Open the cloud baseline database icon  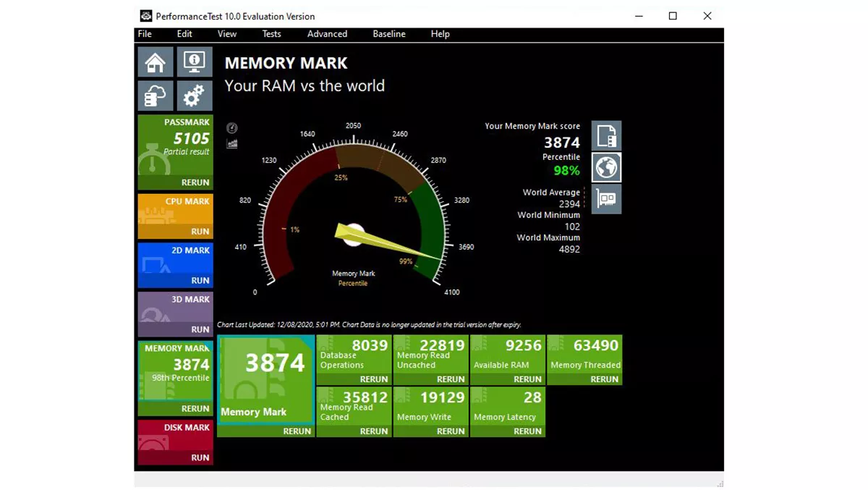click(156, 96)
